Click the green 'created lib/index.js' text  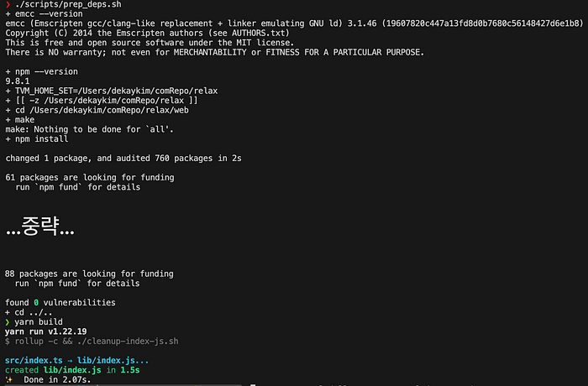pos(53,370)
